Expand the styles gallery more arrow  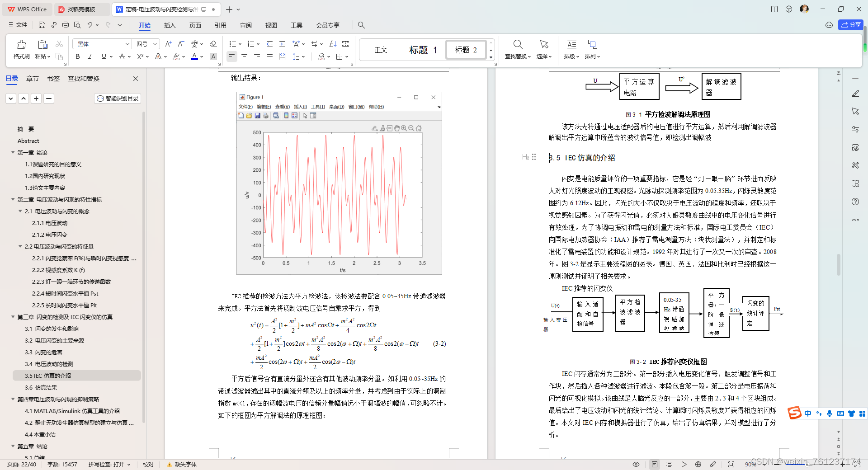[x=491, y=57]
